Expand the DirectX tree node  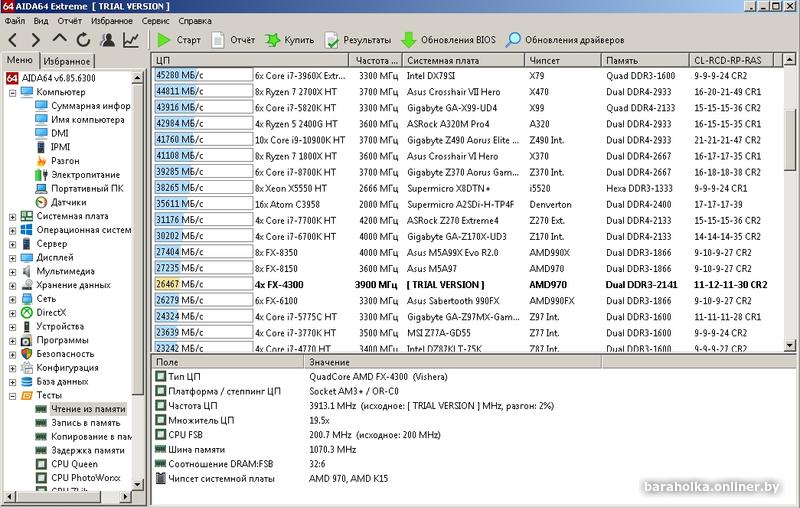12,313
